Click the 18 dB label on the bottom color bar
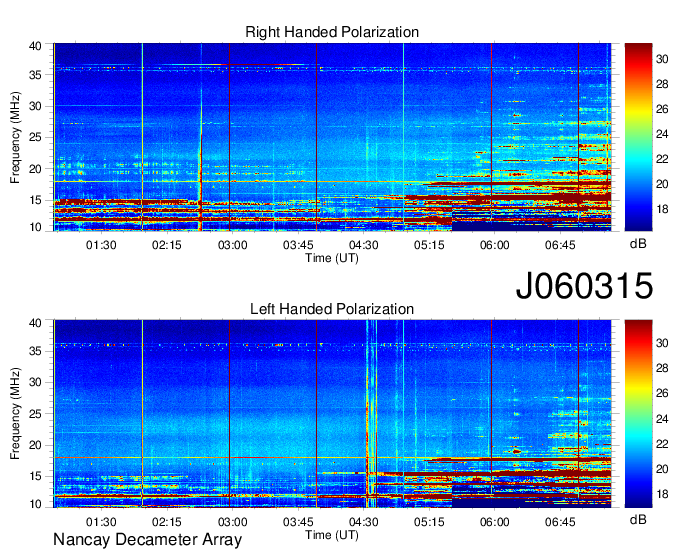The height and width of the screenshot is (552, 680). click(662, 494)
